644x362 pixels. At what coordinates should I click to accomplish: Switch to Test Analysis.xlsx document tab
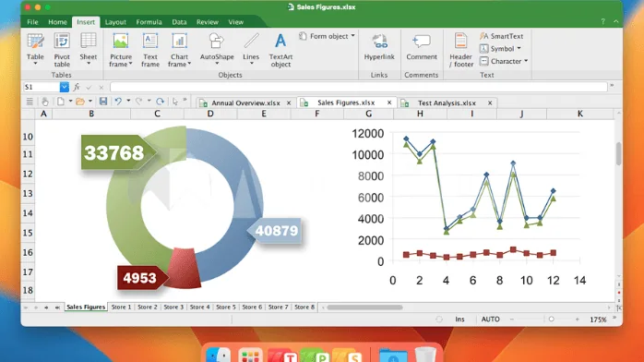(x=447, y=103)
